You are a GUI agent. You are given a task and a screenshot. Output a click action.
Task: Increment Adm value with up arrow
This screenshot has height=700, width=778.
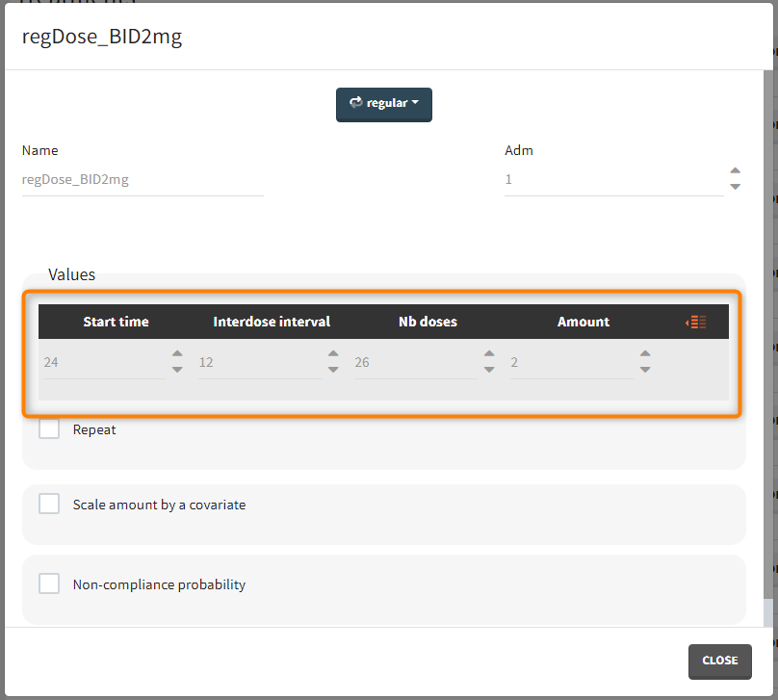(736, 171)
